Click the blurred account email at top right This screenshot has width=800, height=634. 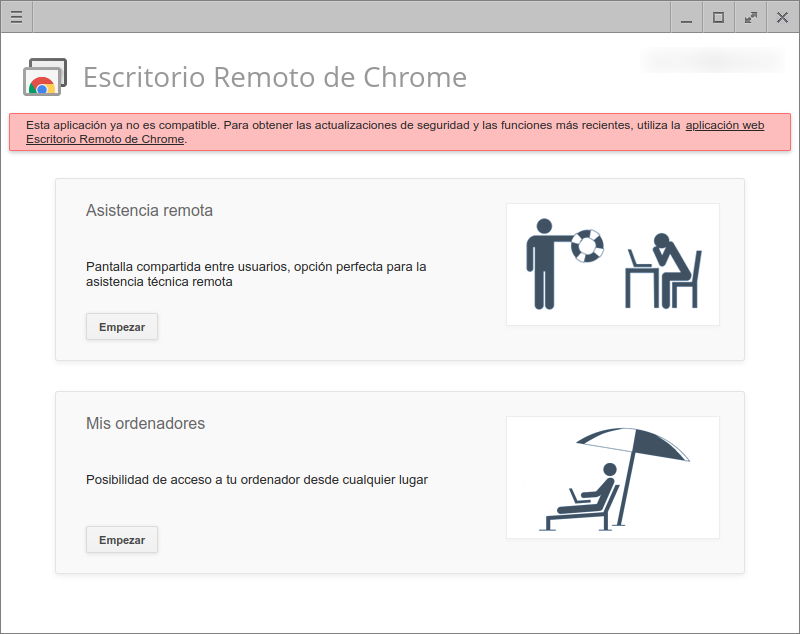point(712,61)
